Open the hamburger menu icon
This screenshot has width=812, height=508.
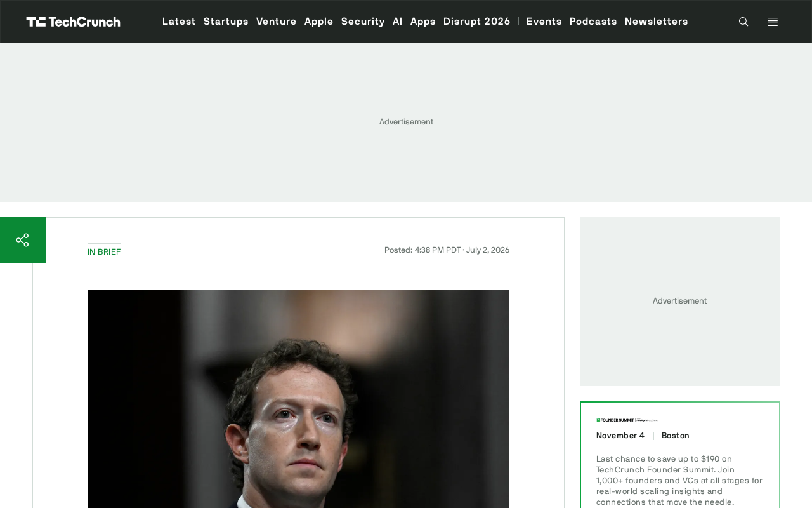(773, 22)
